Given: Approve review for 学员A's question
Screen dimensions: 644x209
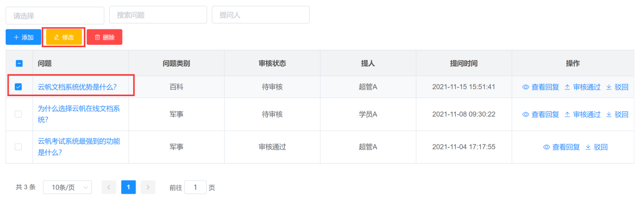Looking at the screenshot, I should click(x=583, y=114).
